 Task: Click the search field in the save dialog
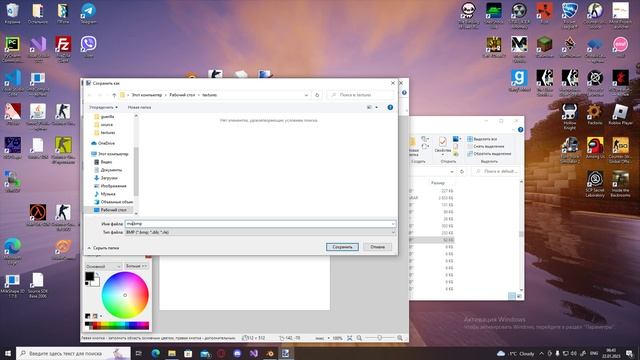360,95
